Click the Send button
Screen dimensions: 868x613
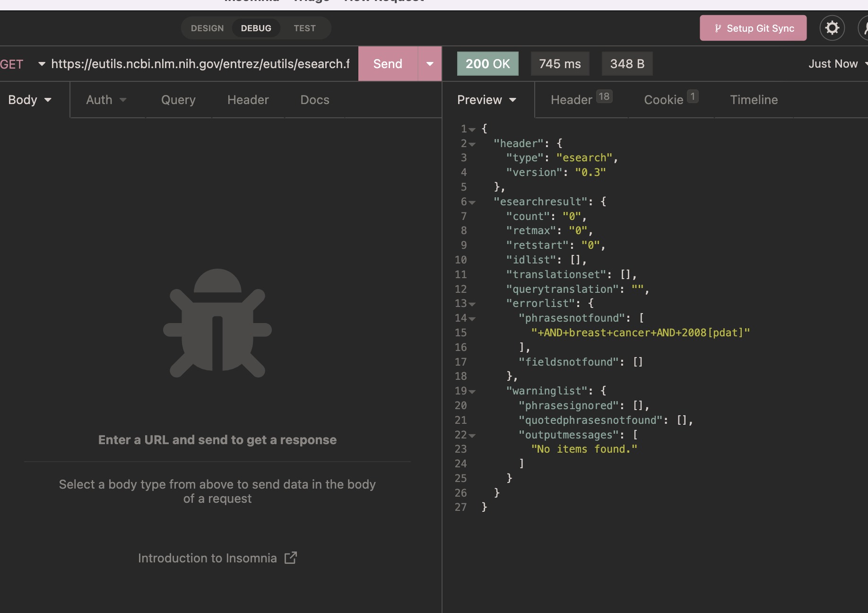tap(388, 64)
